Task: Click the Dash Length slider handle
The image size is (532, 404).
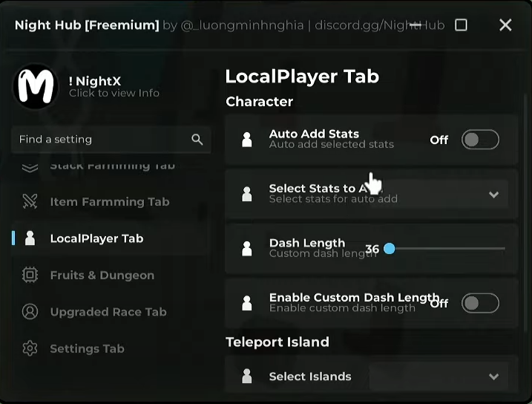Action: tap(389, 249)
